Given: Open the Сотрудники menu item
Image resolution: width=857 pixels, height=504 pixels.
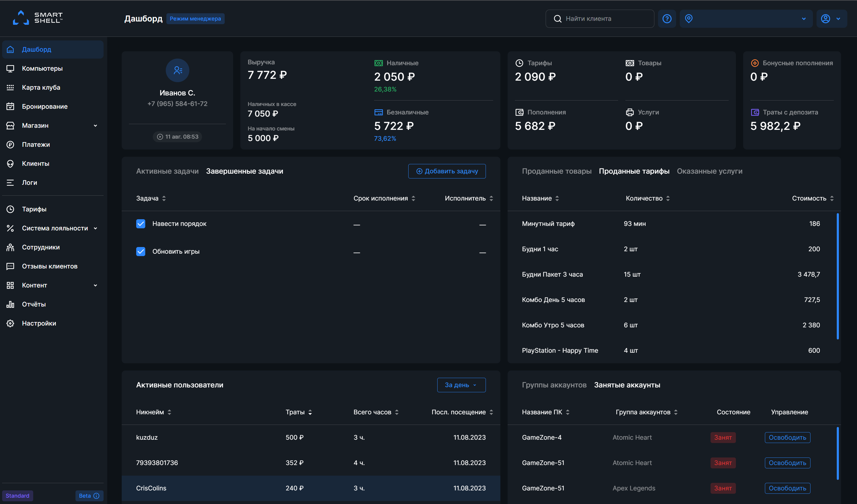Looking at the screenshot, I should (53, 247).
